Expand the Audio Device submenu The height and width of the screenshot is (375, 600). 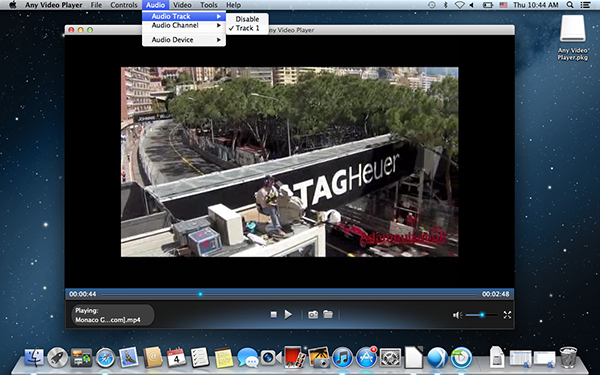point(184,40)
